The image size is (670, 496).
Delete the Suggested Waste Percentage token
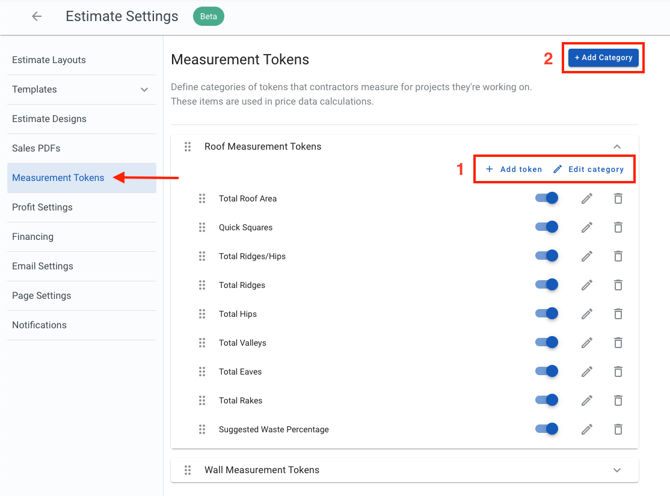tap(618, 430)
